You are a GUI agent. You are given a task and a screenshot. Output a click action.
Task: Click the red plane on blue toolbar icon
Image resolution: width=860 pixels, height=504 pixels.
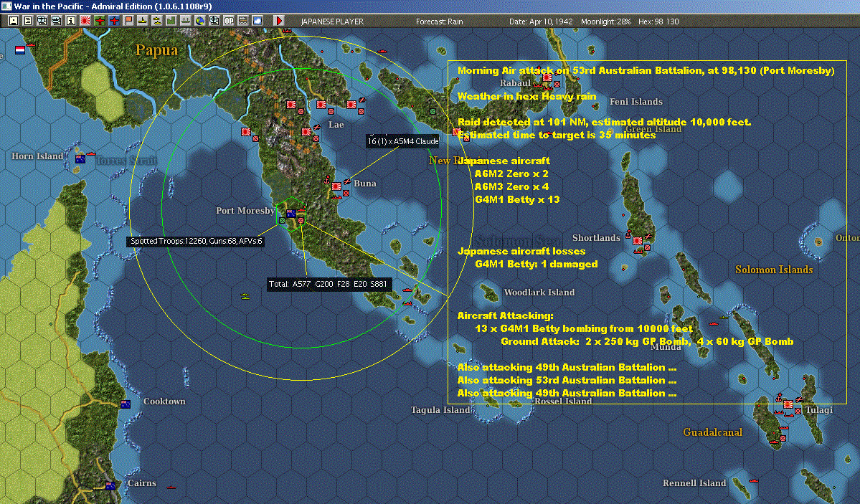tap(113, 21)
